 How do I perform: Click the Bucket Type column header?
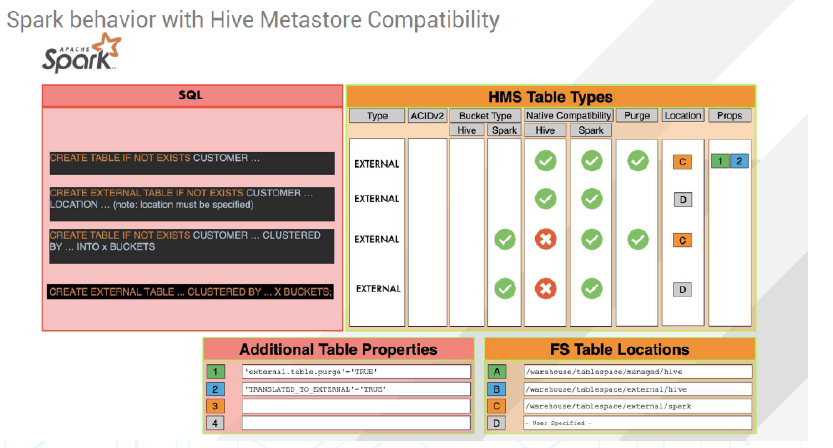click(x=485, y=116)
